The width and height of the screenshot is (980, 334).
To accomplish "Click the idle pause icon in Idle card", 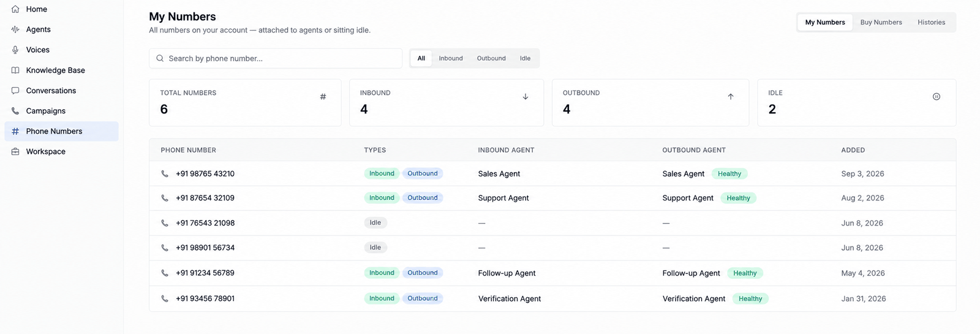I will point(937,97).
